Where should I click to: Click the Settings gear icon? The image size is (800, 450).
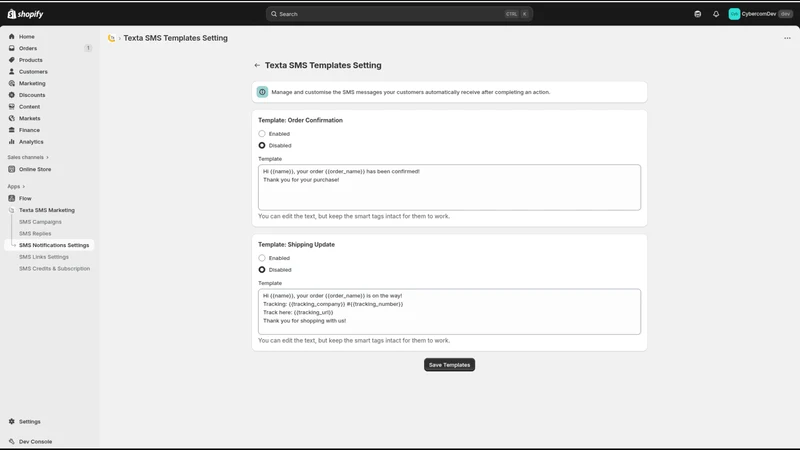pyautogui.click(x=12, y=422)
